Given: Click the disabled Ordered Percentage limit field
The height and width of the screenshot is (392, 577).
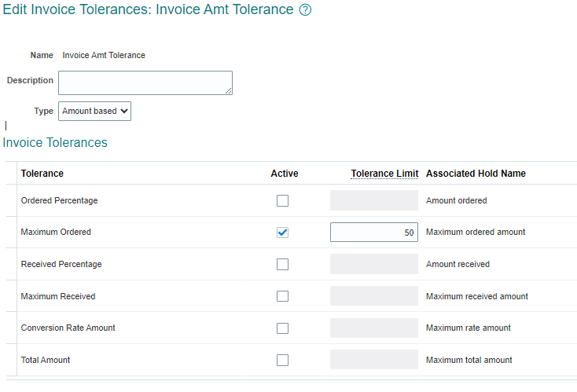Looking at the screenshot, I should pos(374,200).
